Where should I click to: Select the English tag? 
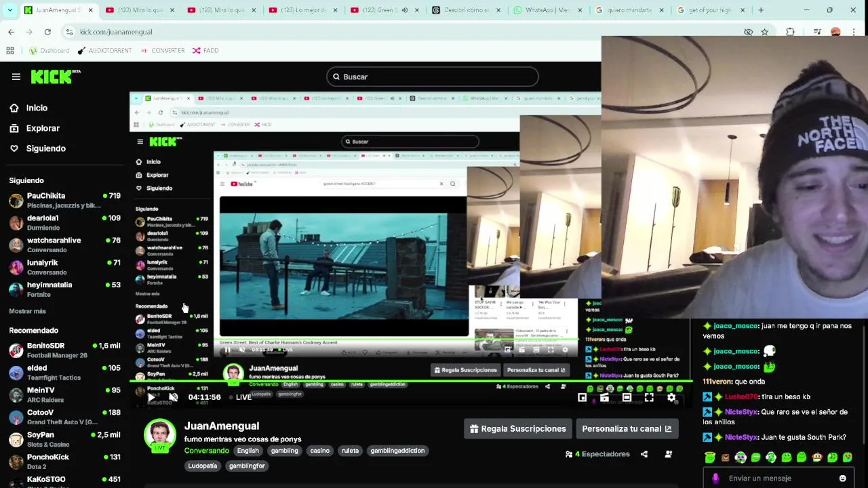click(248, 451)
